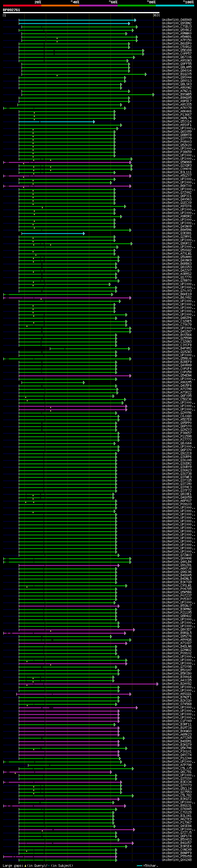Click label UniRef100_A9PDC7
This screenshot has height=868, width=197.
pyautogui.click(x=177, y=101)
